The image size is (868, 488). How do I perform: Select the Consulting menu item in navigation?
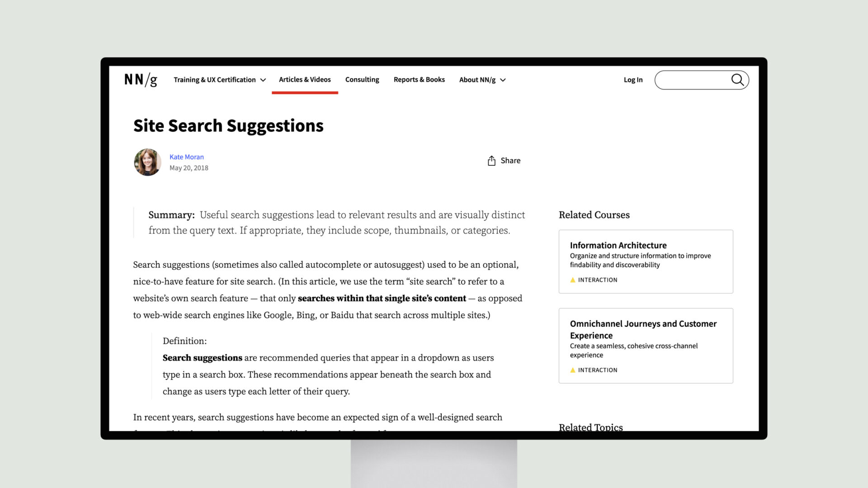click(362, 79)
